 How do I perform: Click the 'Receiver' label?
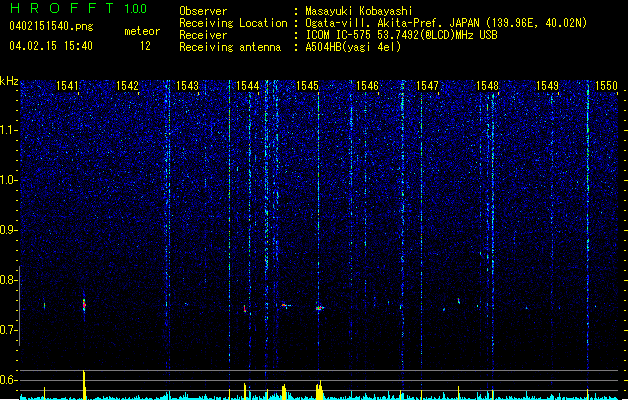point(203,35)
